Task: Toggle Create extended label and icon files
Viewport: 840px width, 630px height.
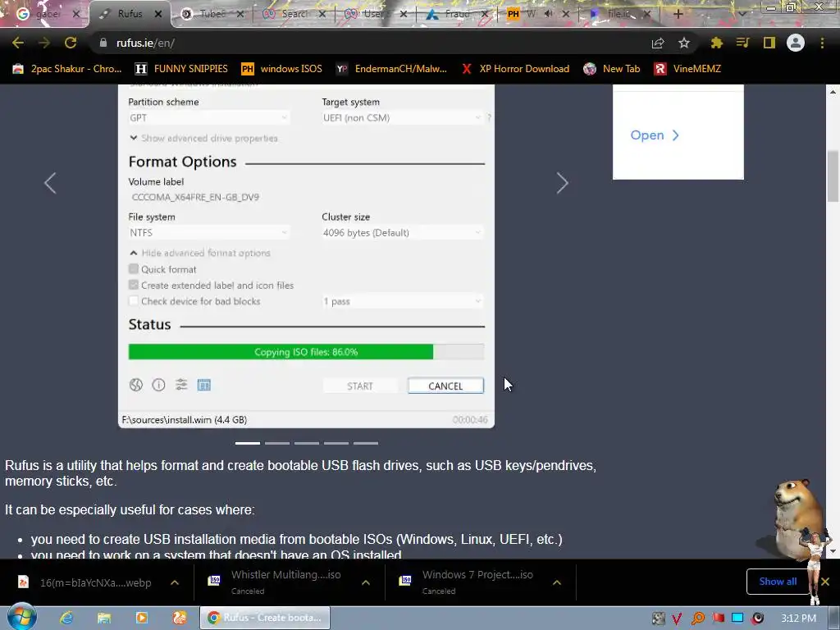Action: (x=134, y=285)
